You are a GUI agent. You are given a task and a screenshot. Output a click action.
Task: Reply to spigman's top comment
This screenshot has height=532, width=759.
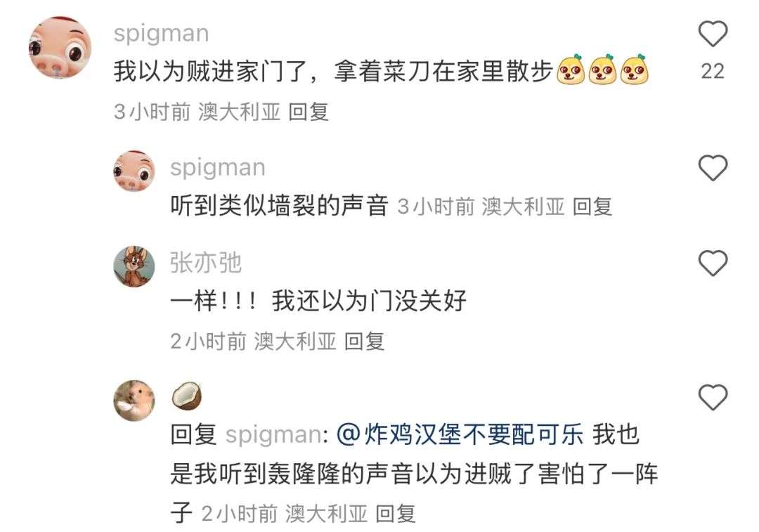click(x=309, y=112)
